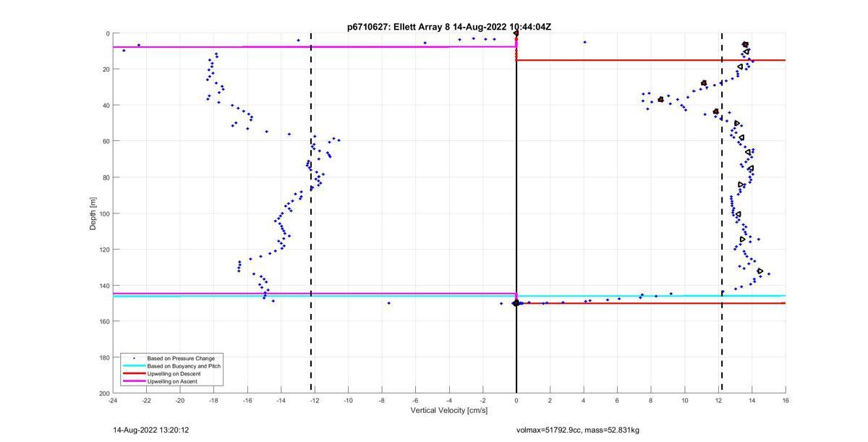Click the black diamond marker at 150 m depth
Screen dimensions: 868x442
pos(516,303)
